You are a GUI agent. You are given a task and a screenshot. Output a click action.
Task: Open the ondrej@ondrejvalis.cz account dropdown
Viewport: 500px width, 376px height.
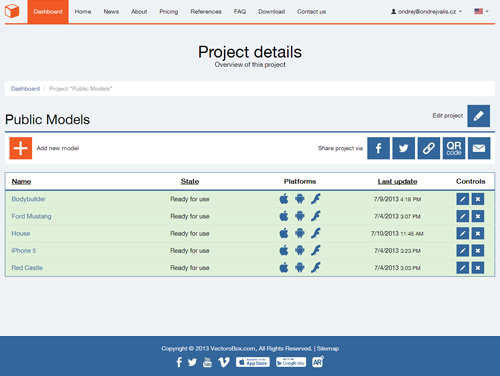point(426,11)
